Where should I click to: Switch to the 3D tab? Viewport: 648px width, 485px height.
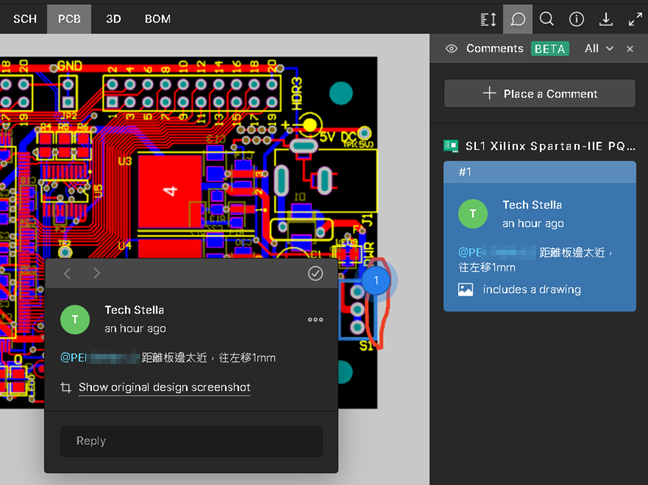pos(114,19)
